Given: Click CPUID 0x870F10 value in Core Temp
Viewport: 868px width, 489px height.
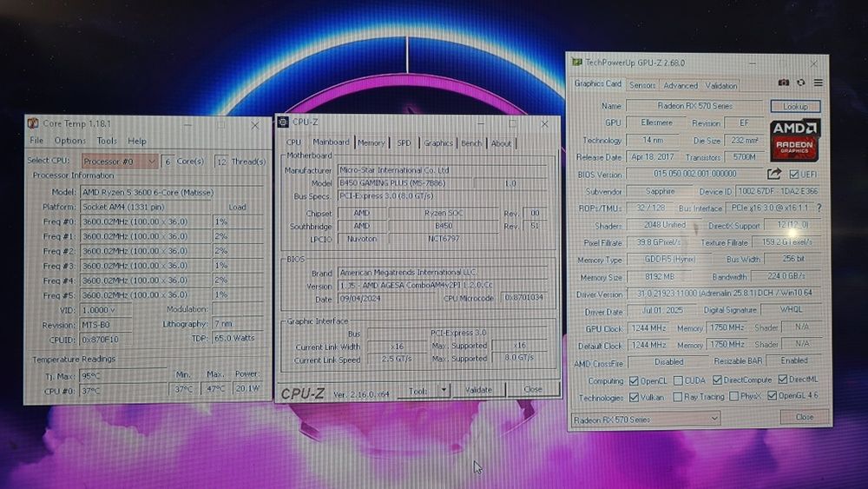Looking at the screenshot, I should pos(106,339).
